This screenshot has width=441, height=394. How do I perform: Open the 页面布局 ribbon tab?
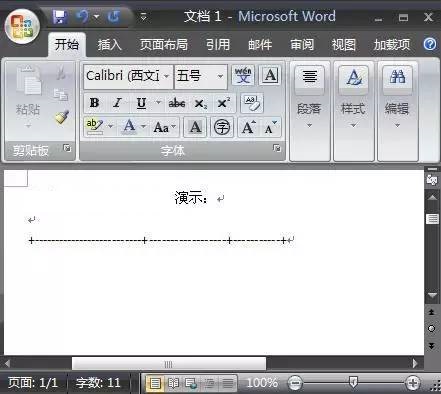164,45
